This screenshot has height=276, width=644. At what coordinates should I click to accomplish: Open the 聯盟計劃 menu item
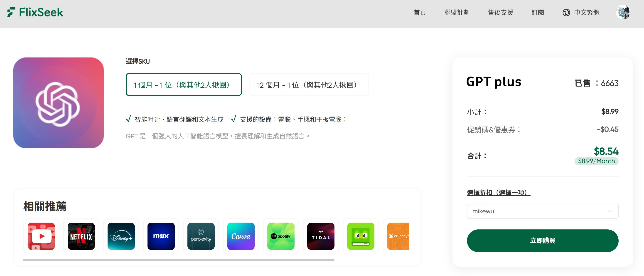[457, 12]
